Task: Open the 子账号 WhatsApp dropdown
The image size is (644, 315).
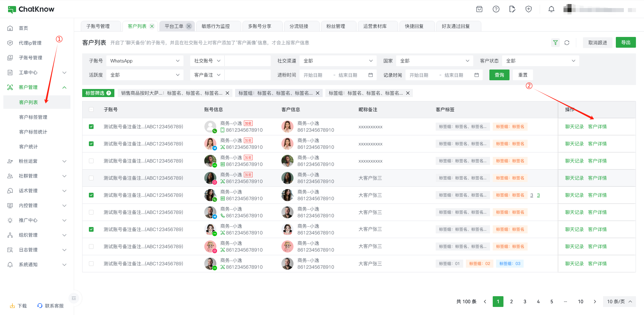Action: point(145,61)
